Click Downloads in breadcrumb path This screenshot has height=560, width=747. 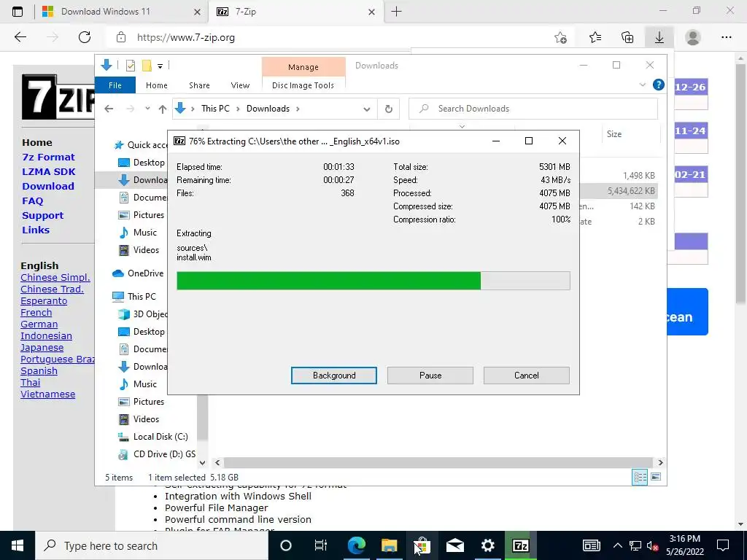268,109
